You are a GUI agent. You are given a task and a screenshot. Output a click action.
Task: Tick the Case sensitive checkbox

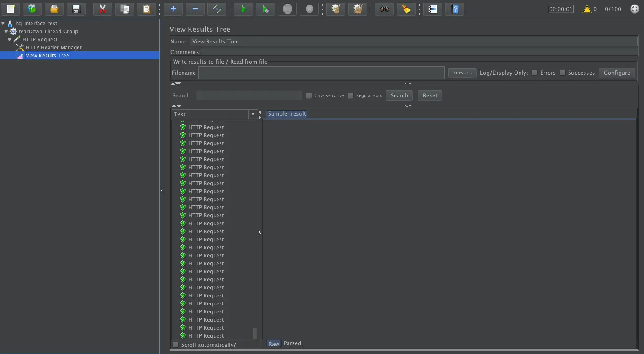[x=309, y=95]
